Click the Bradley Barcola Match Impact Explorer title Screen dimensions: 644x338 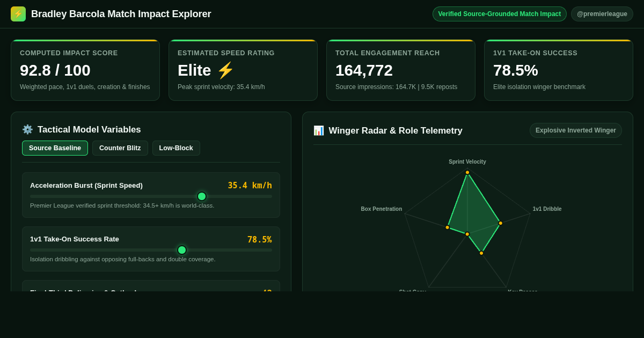121,14
